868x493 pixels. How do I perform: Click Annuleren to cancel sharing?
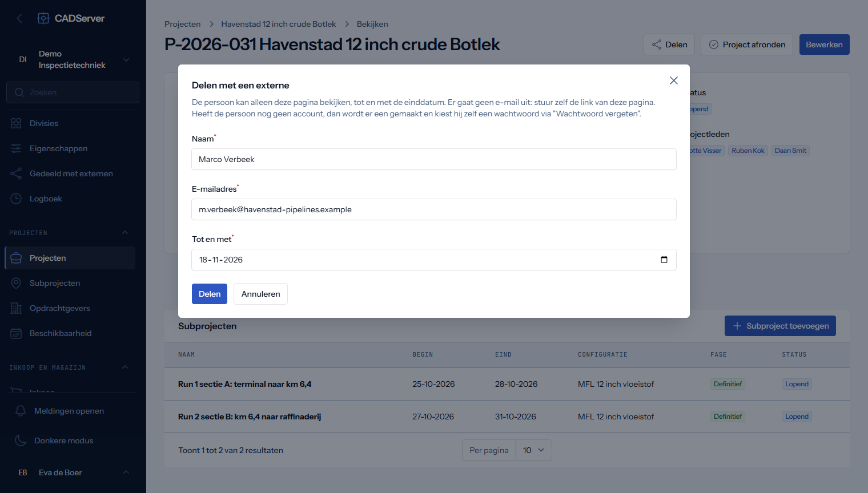260,294
